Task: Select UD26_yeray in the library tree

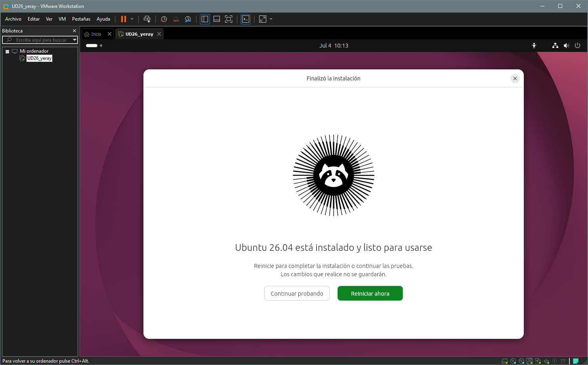Action: [x=39, y=58]
